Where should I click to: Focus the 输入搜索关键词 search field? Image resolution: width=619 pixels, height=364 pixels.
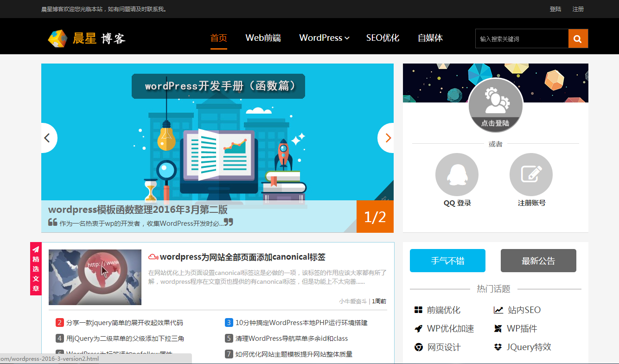pyautogui.click(x=522, y=38)
